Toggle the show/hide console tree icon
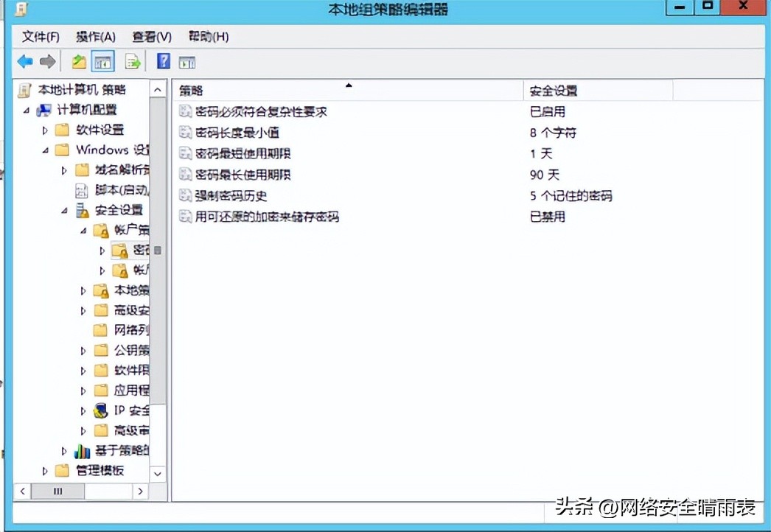Image resolution: width=771 pixels, height=532 pixels. pyautogui.click(x=103, y=61)
